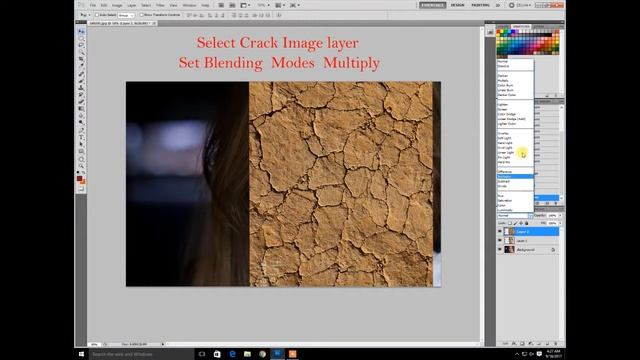The height and width of the screenshot is (360, 640).
Task: Toggle Lock transparent pixels in Layers panel
Action: pyautogui.click(x=510, y=223)
